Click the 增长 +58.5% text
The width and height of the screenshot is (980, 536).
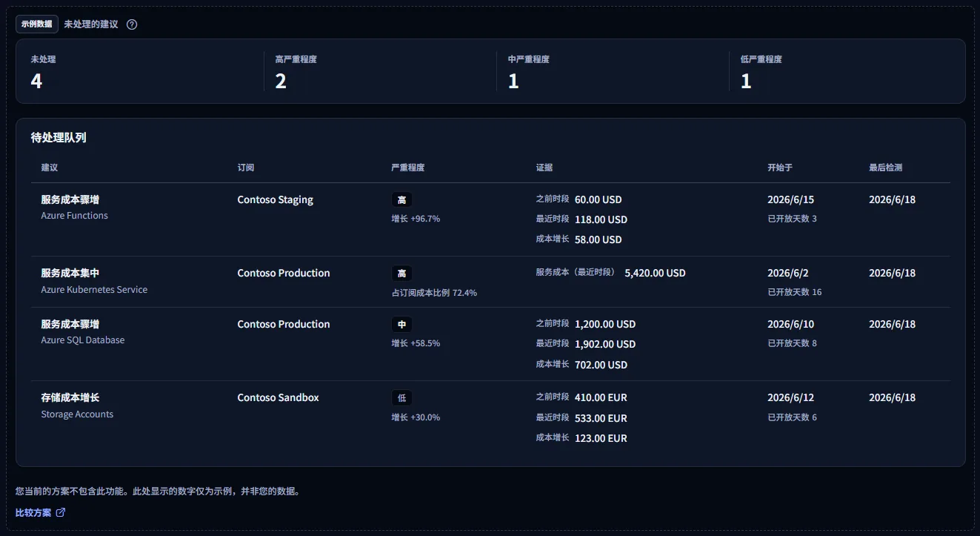[x=416, y=343]
